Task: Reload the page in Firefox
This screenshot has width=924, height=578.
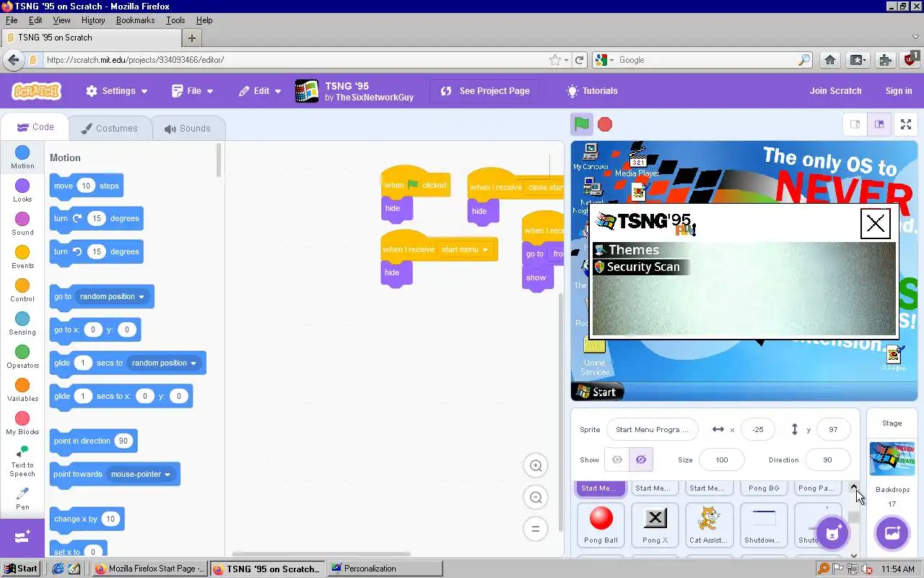Action: pos(579,60)
